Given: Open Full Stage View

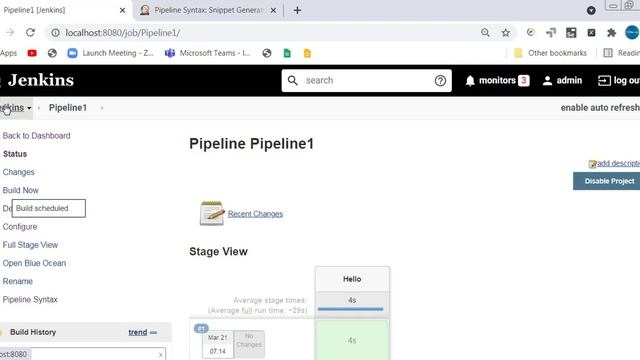Looking at the screenshot, I should 30,245.
